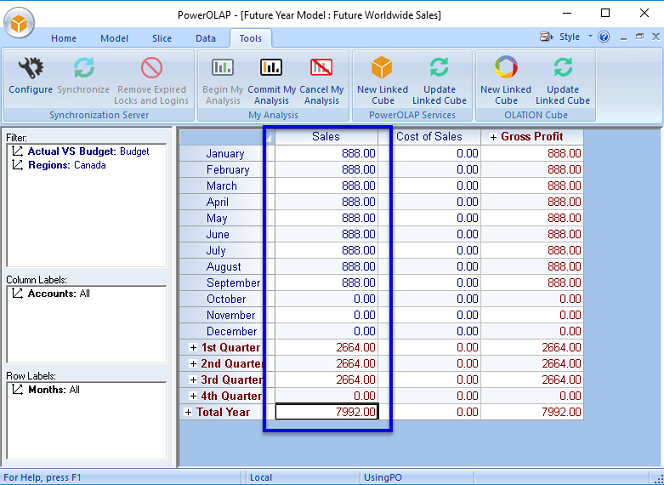Select the May Cost of Sales cell
Image resolution: width=664 pixels, height=485 pixels.
(429, 218)
